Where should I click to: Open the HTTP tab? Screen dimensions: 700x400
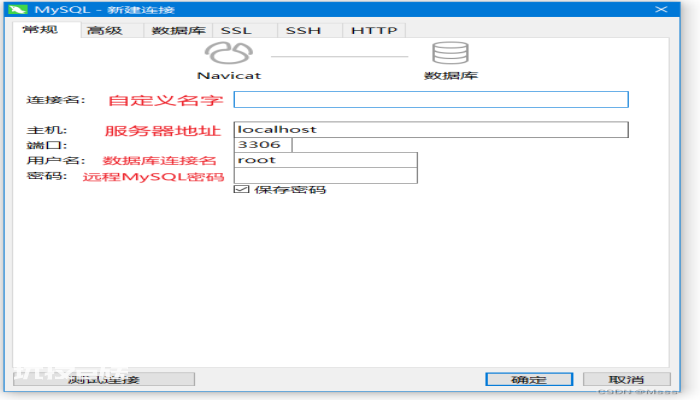(x=374, y=30)
